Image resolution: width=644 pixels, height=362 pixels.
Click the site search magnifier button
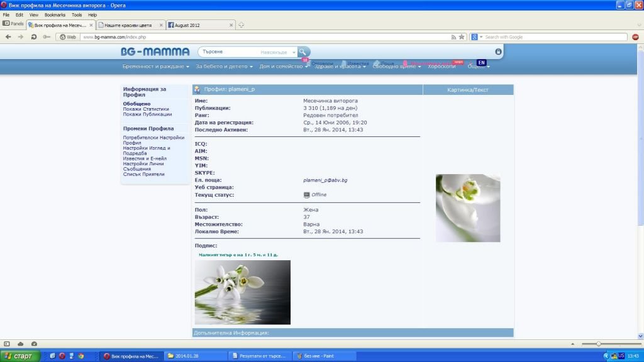pos(303,52)
